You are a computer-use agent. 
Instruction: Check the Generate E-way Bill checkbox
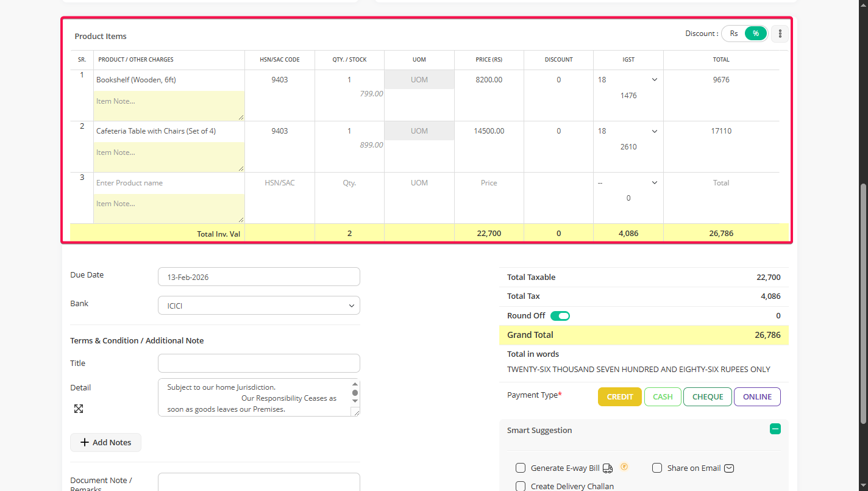tap(521, 468)
